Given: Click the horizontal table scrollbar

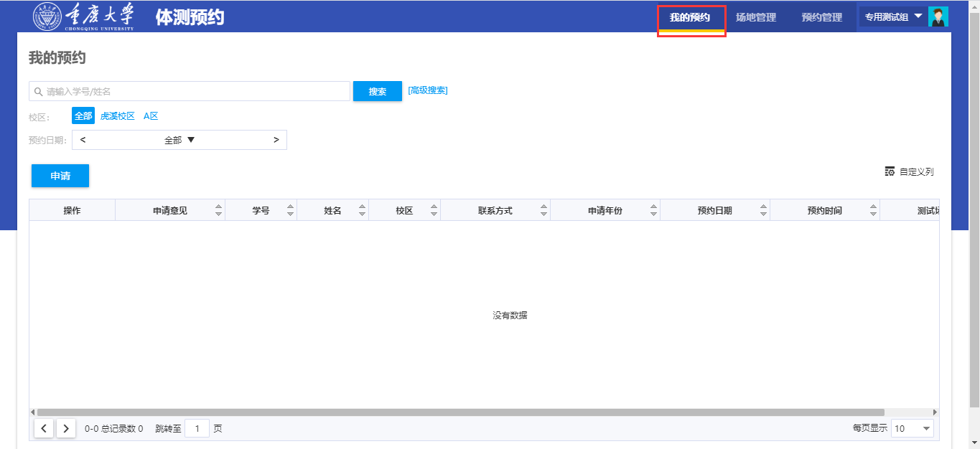Looking at the screenshot, I should tap(459, 412).
